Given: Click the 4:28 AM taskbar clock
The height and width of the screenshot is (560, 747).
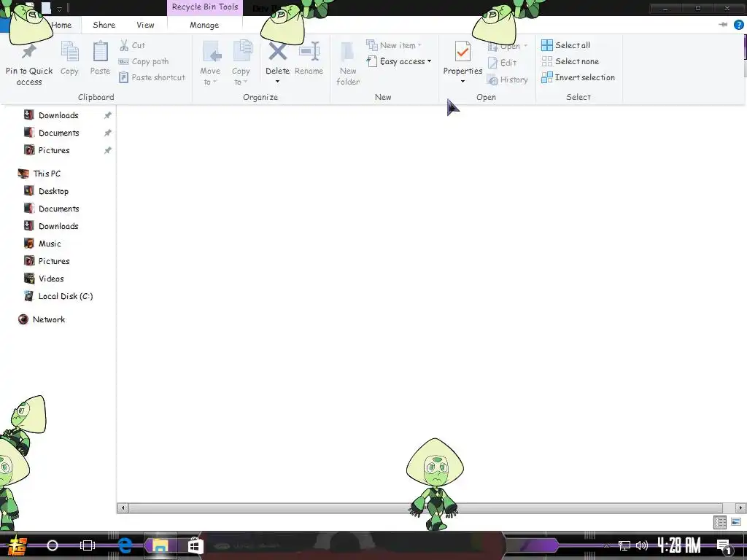Looking at the screenshot, I should 679,545.
